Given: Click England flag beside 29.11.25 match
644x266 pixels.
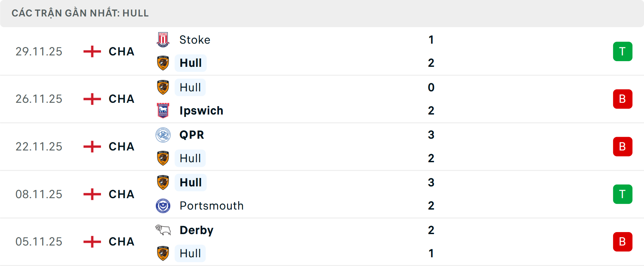Looking at the screenshot, I should (x=92, y=51).
